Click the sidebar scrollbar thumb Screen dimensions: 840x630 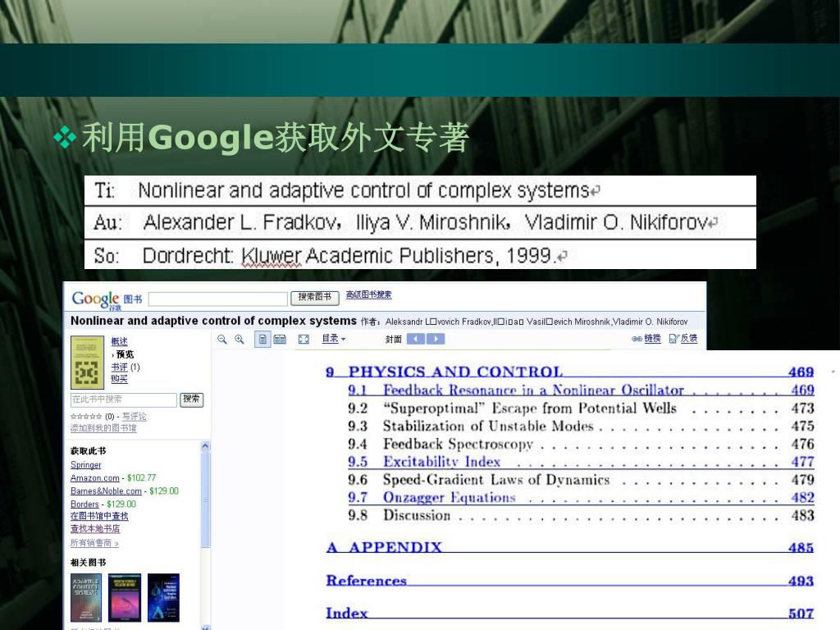[205, 499]
